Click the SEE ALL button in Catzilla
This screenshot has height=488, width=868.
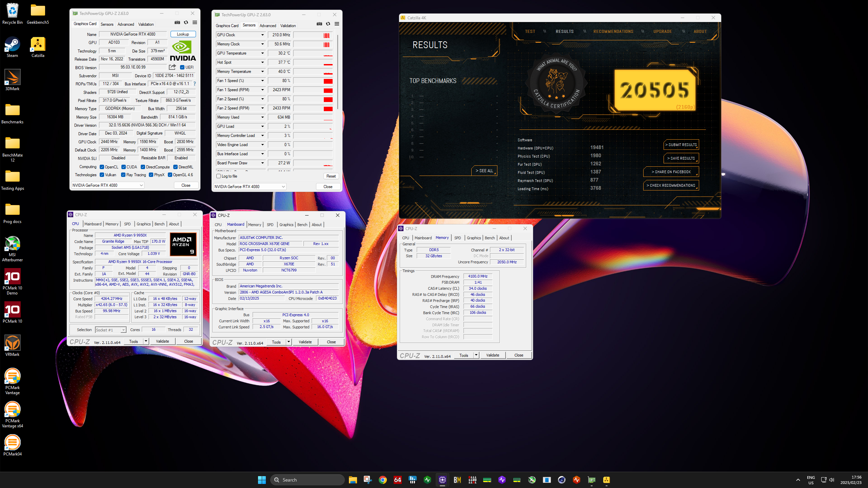click(484, 171)
